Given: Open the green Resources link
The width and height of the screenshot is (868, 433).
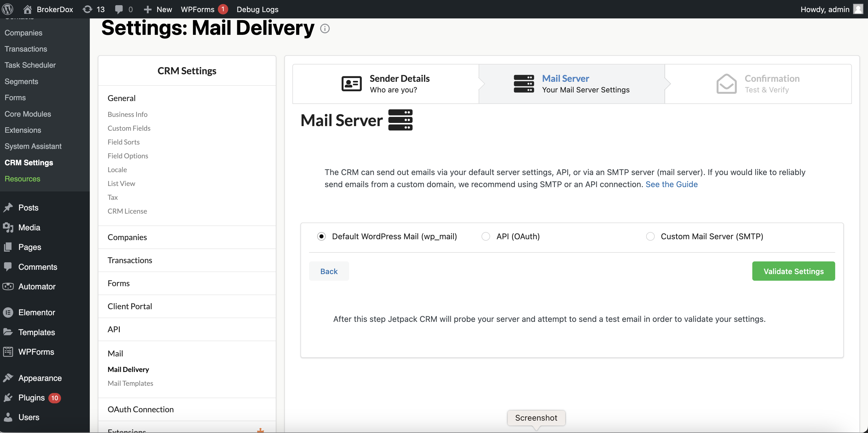Looking at the screenshot, I should pyautogui.click(x=22, y=178).
